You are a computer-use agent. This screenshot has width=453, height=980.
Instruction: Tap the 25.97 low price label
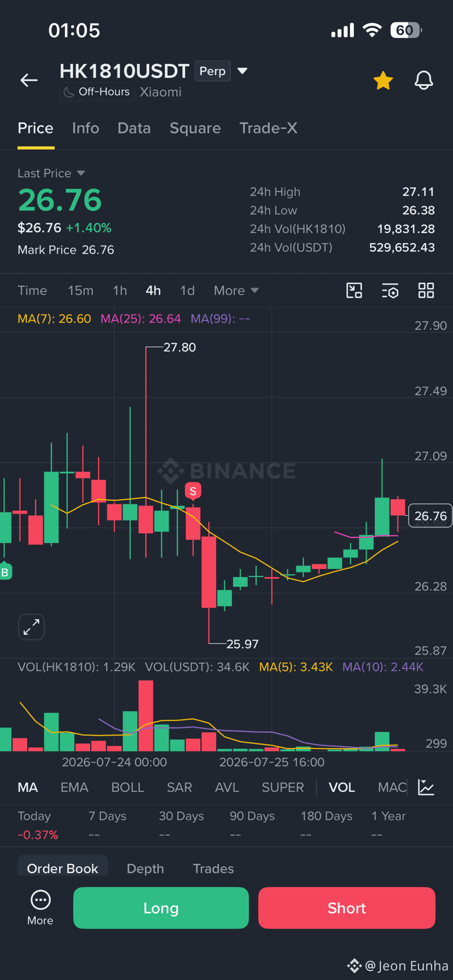[242, 644]
